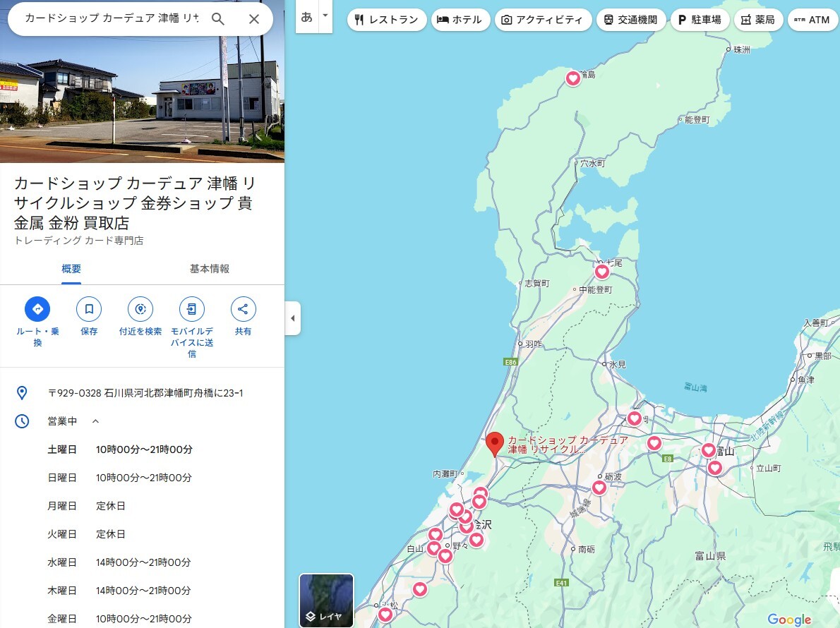Click the トレーディング カード専門店 category text
This screenshot has width=840, height=628.
coord(79,241)
